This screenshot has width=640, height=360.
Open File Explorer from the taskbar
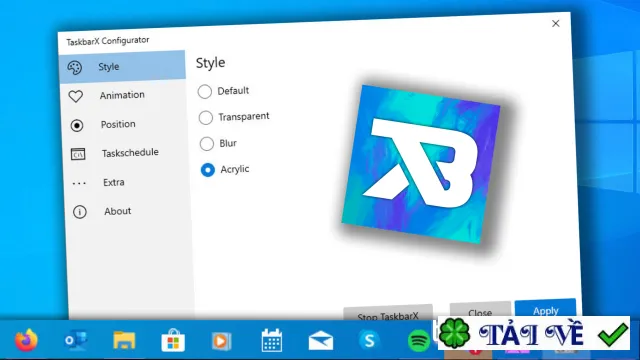[x=124, y=340]
